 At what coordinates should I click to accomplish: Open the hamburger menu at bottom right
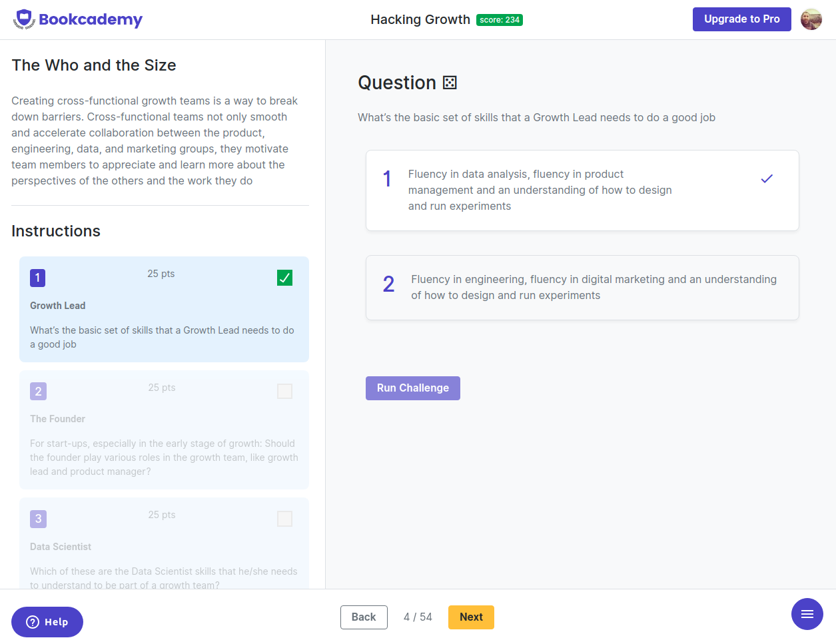(x=807, y=614)
